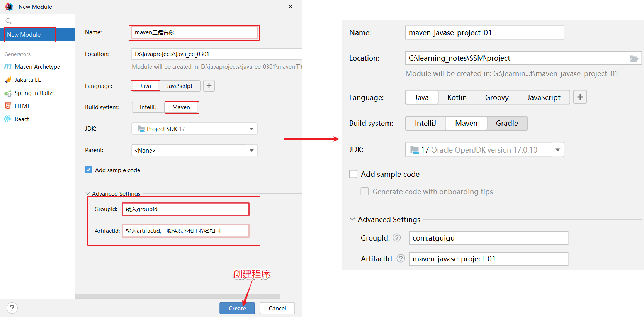Click the horizontal scrollbar at dialog bottom
This screenshot has width=644, height=317.
177,297
